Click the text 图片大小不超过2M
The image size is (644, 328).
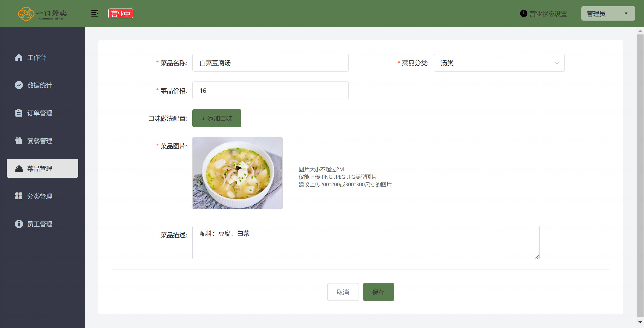click(321, 169)
